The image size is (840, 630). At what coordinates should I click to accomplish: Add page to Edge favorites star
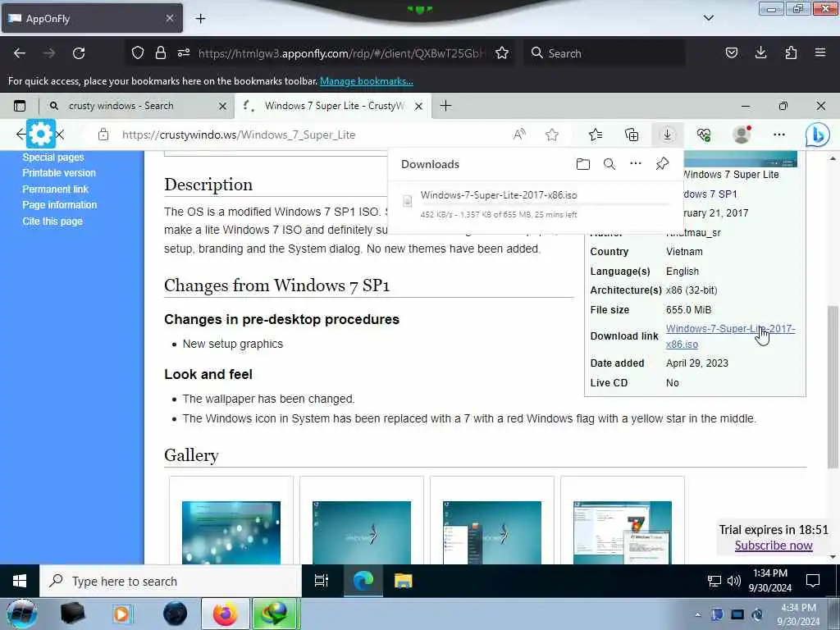tap(552, 135)
